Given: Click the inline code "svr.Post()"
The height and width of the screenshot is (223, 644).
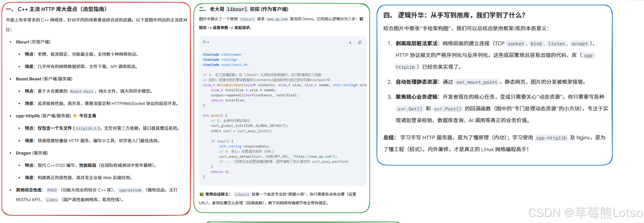Looking at the screenshot, I should pos(447,109).
